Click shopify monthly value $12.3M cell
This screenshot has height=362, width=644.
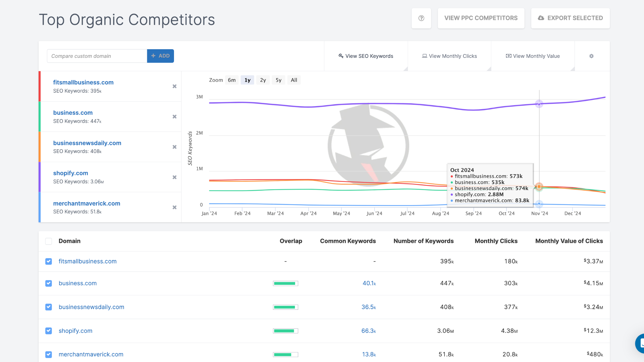[593, 331]
